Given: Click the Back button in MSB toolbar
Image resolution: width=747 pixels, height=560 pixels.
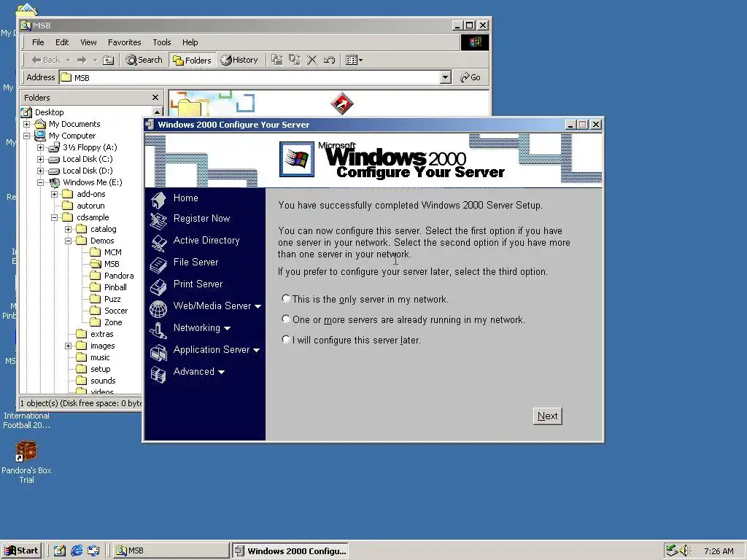Looking at the screenshot, I should [46, 60].
